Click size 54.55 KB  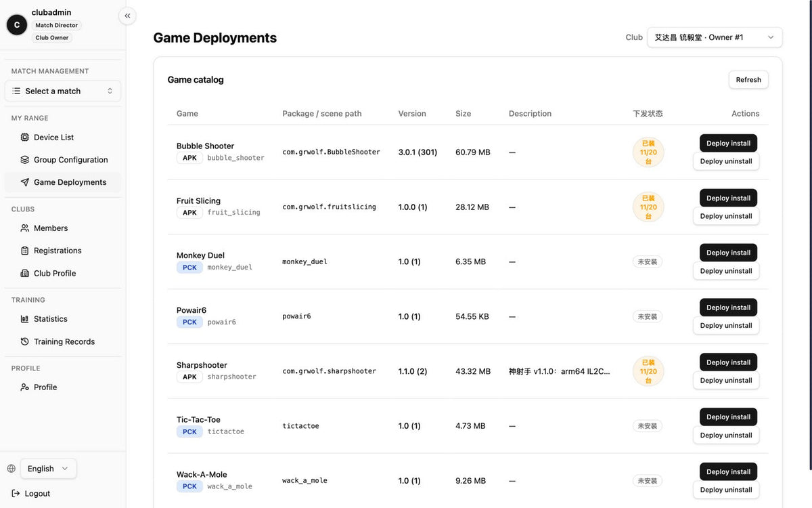[x=472, y=316]
